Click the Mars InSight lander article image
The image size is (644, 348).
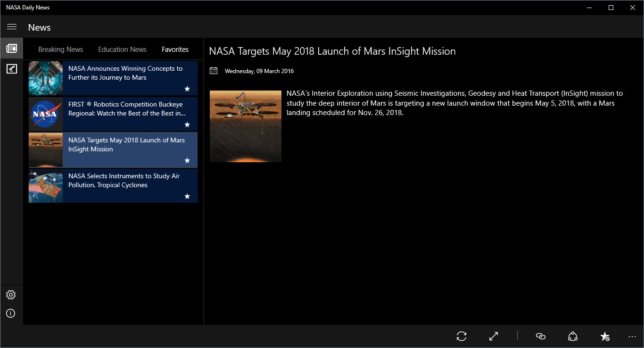click(246, 126)
